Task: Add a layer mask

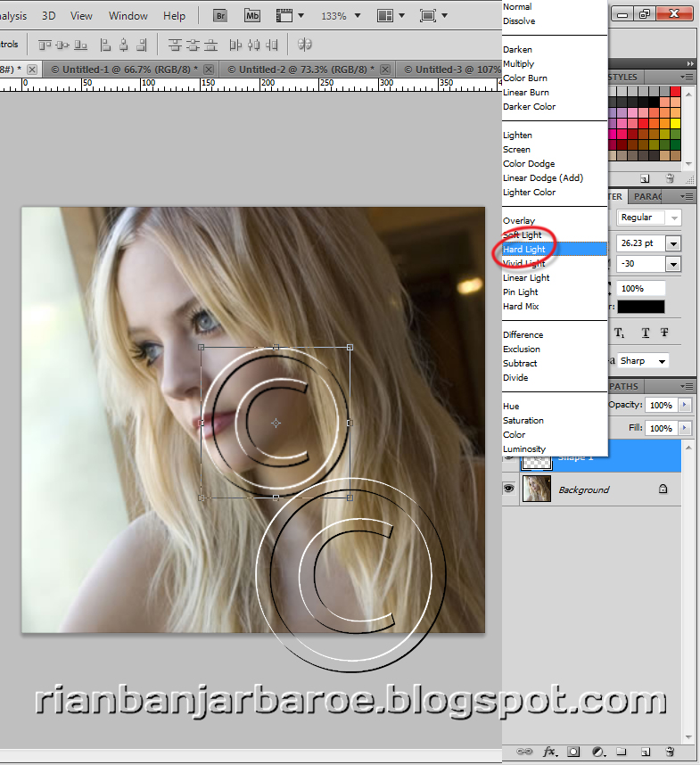Action: click(x=573, y=752)
